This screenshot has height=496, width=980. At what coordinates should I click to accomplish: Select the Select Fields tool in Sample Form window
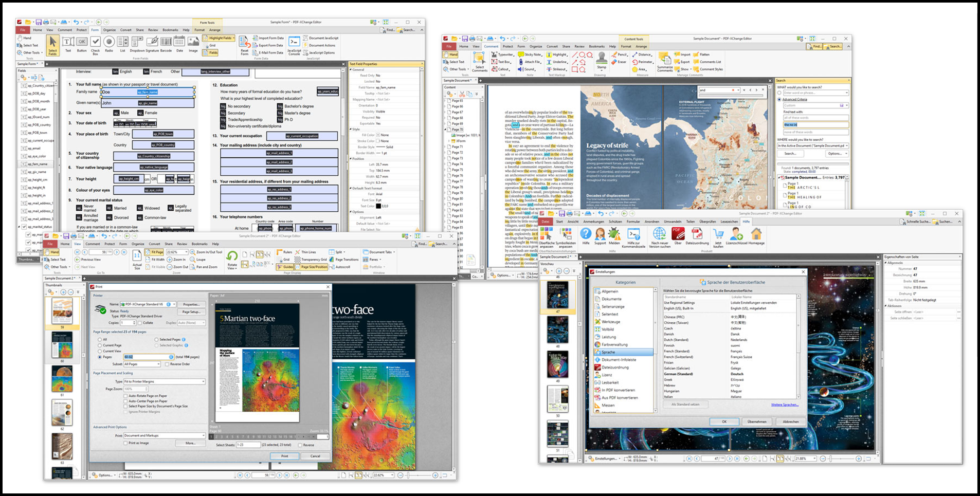point(53,45)
